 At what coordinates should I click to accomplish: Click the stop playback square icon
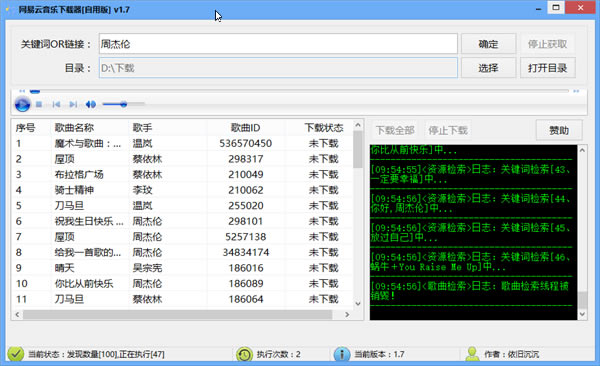click(39, 104)
